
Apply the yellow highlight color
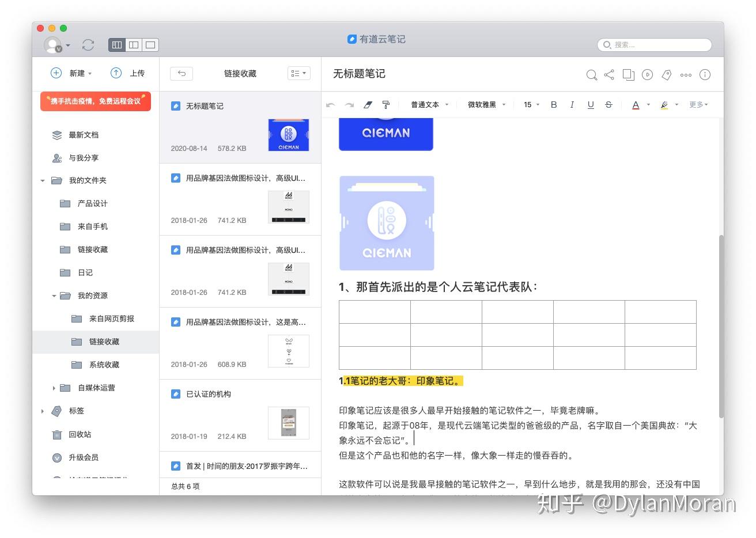pos(664,105)
